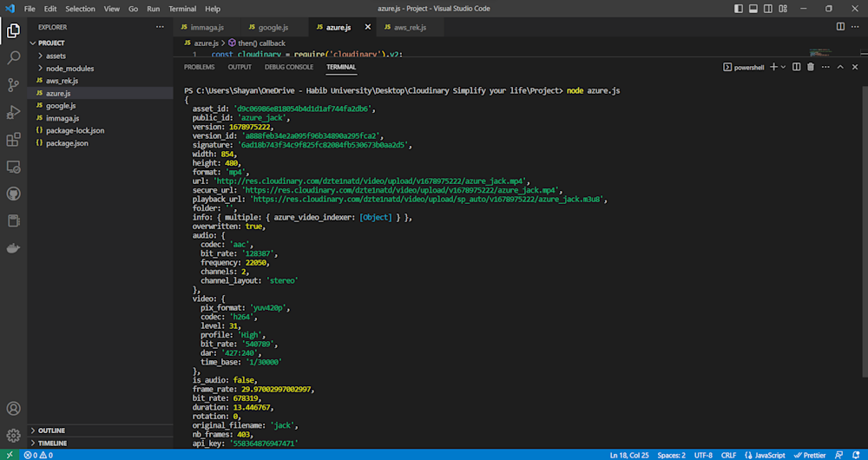The height and width of the screenshot is (460, 868).
Task: Expand the assets folder
Action: [100, 56]
